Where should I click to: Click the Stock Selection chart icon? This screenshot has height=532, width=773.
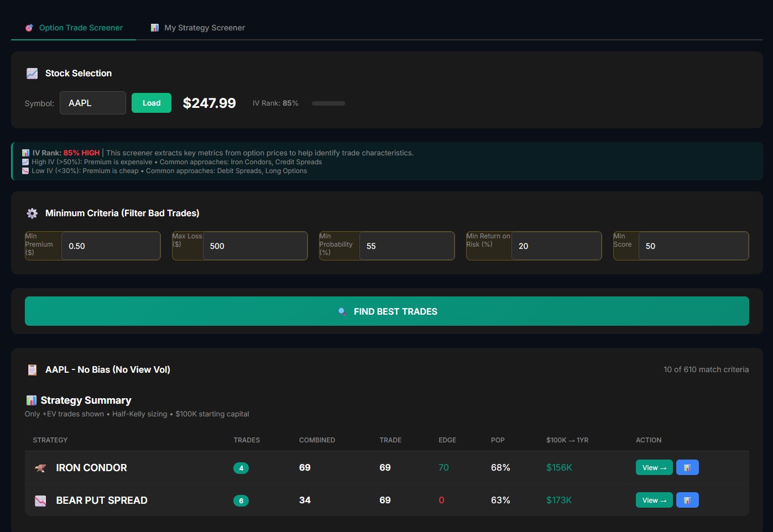32,74
